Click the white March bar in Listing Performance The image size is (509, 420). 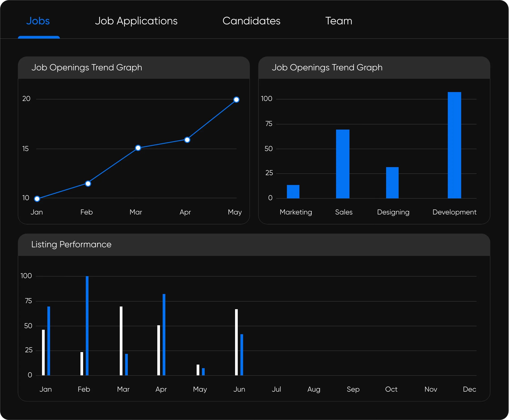(121, 341)
